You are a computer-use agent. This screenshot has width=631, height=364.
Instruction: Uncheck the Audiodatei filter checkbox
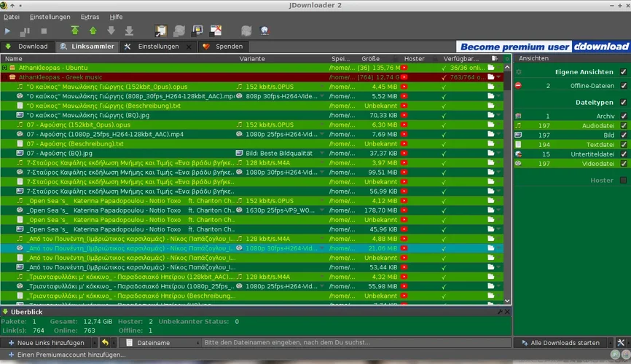622,125
